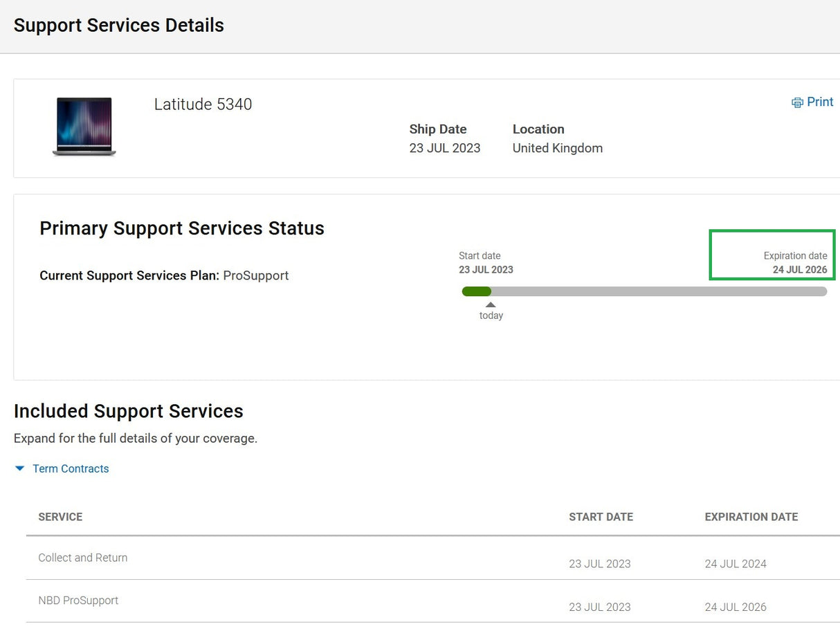Select the EXPIRATION DATE column header
Image resolution: width=840 pixels, height=631 pixels.
(751, 517)
